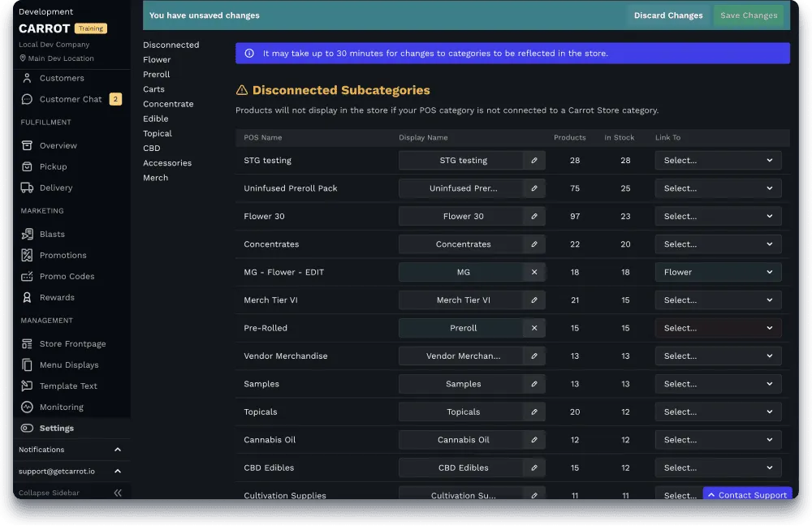Viewport: 812px width, 526px height.
Task: Click the edit pencil for Flower 30
Action: click(x=534, y=217)
